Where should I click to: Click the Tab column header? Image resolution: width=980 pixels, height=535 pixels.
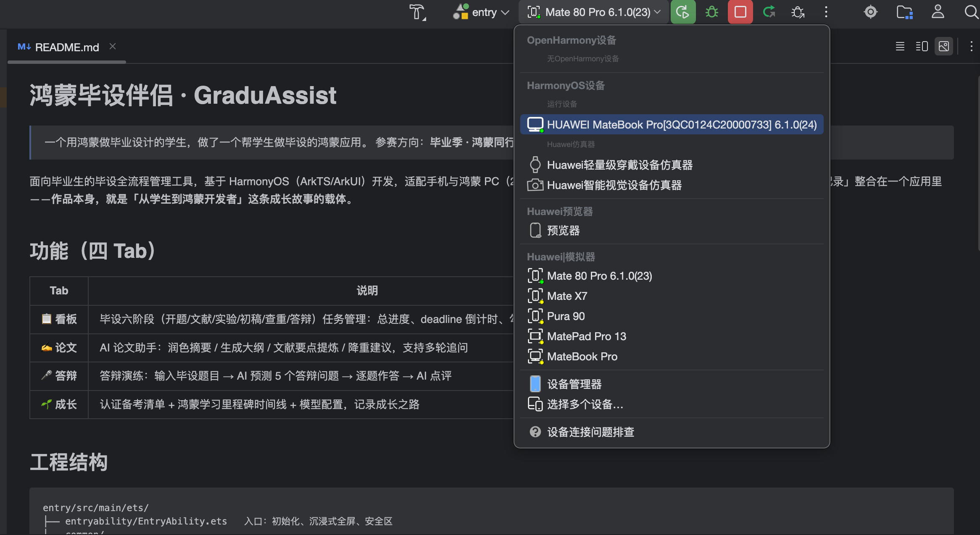[x=59, y=291]
